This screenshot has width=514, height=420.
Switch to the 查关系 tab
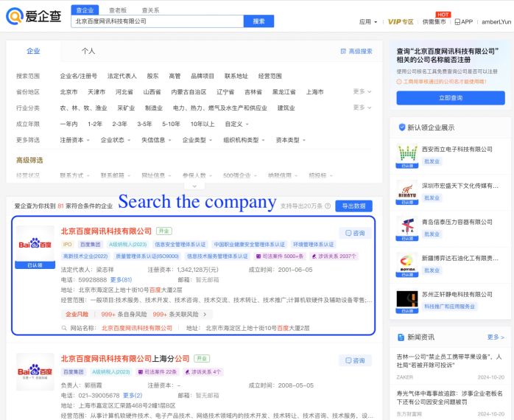point(150,10)
